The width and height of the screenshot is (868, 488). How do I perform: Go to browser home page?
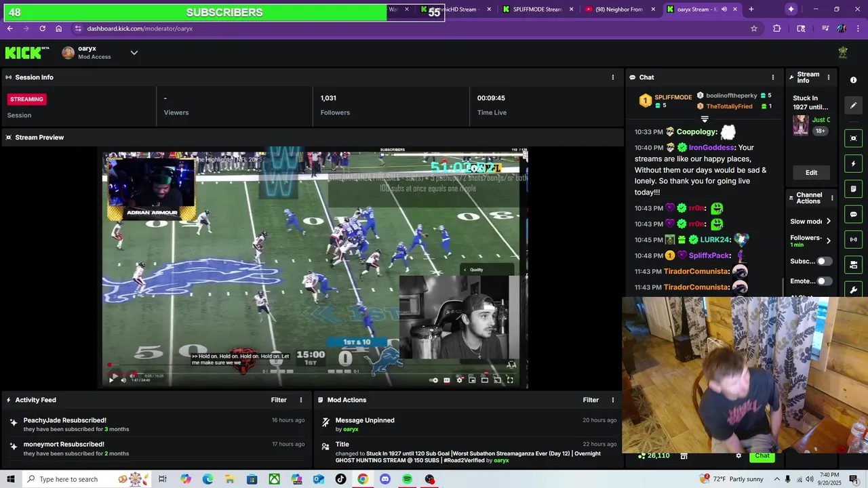[x=59, y=28]
